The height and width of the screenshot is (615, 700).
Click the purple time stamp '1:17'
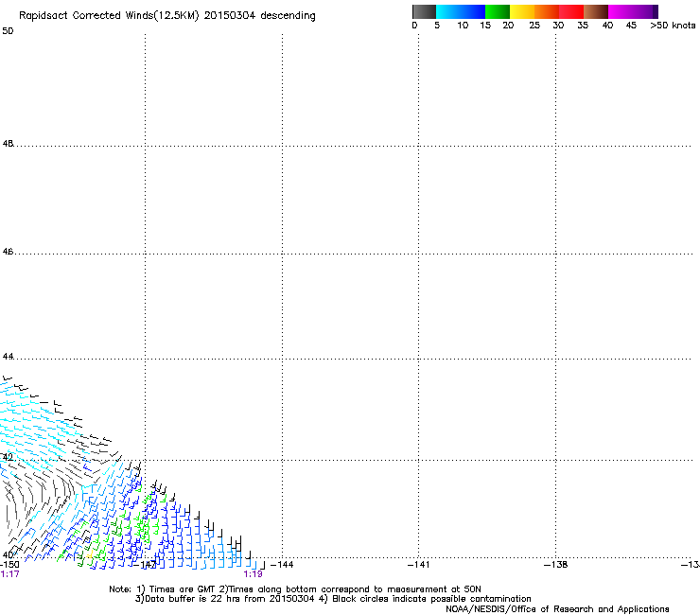click(x=9, y=574)
